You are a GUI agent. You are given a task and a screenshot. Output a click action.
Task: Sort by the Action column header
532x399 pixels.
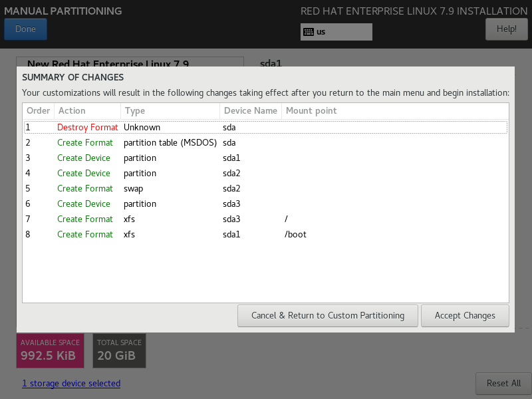[87, 111]
